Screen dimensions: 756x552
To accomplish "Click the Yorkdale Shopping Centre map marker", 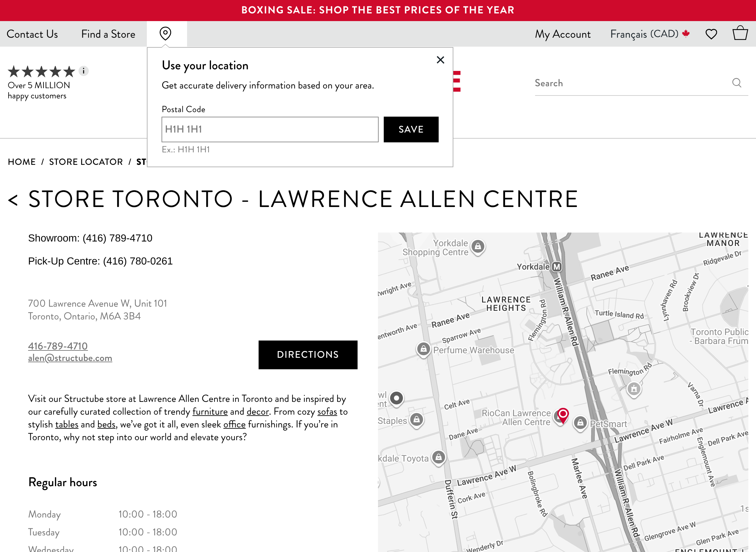I will coord(478,247).
